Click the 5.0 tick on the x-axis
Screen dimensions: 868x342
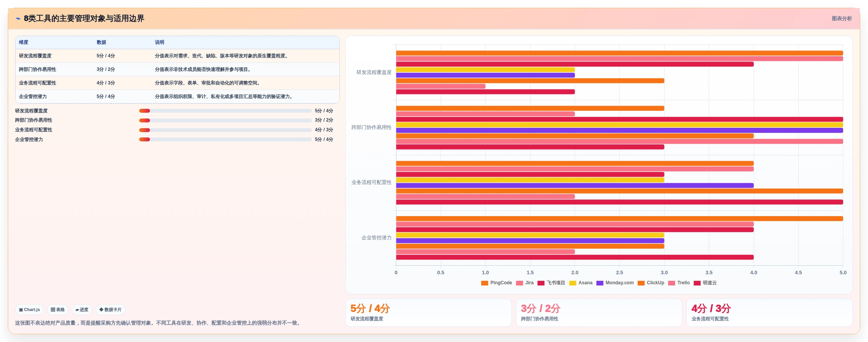tap(843, 273)
